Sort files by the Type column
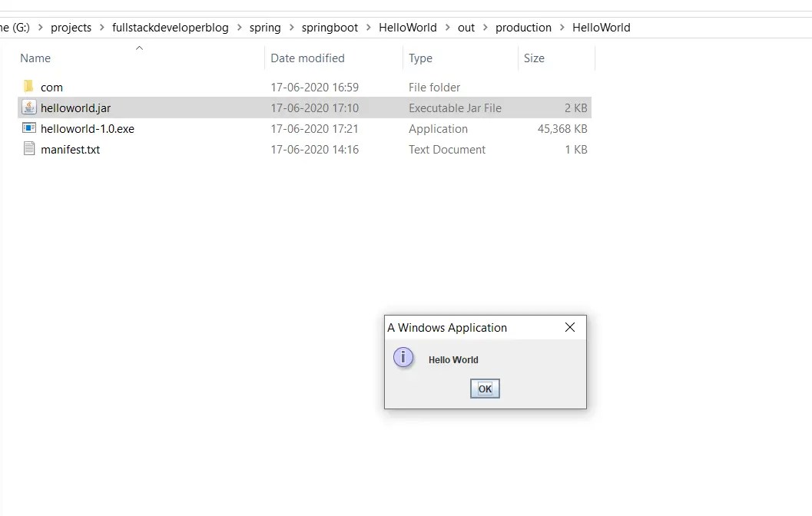Image resolution: width=812 pixels, height=516 pixels. (420, 58)
